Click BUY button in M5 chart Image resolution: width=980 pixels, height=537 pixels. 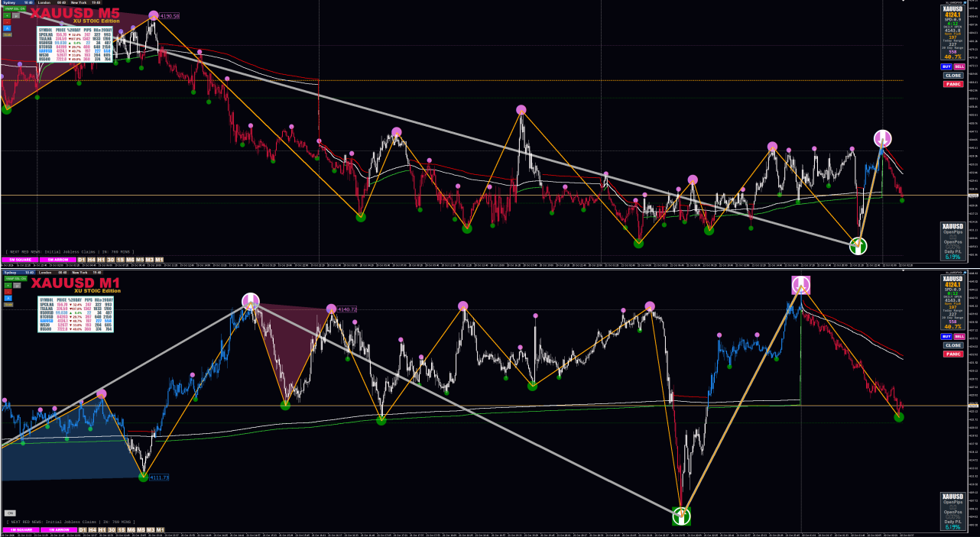(x=947, y=66)
